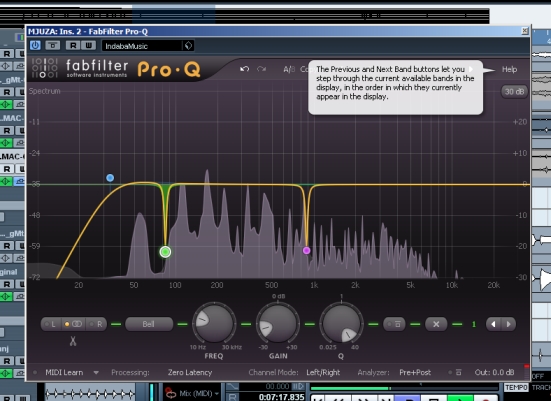Open the Bell filter shape dropdown
The width and height of the screenshot is (551, 401).
point(149,324)
